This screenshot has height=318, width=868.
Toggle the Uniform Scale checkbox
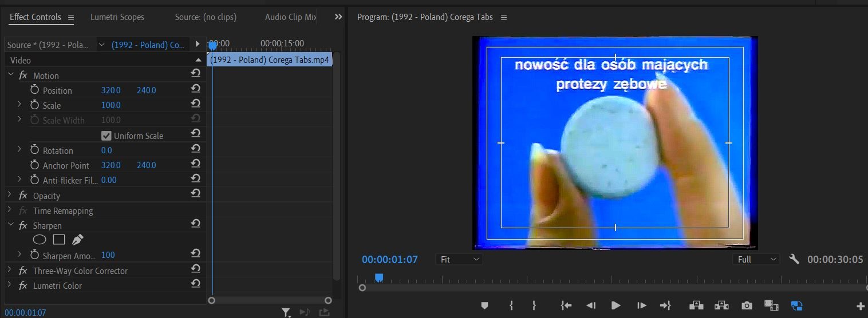click(106, 136)
